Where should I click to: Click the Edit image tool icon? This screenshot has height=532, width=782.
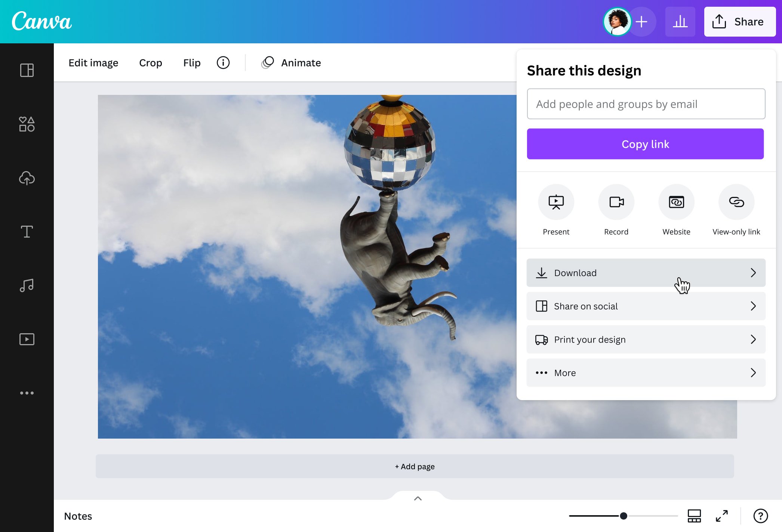[93, 62]
